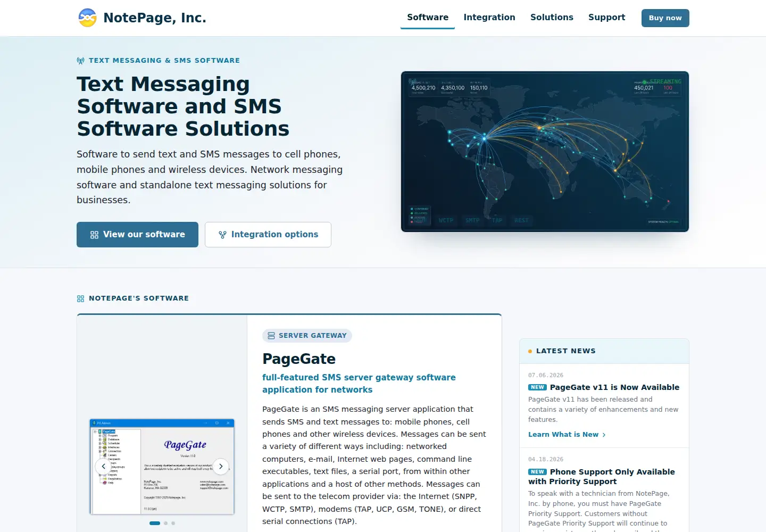766x532 pixels.
Task: Open the PageGate screenshot thumbnail
Action: 162,467
